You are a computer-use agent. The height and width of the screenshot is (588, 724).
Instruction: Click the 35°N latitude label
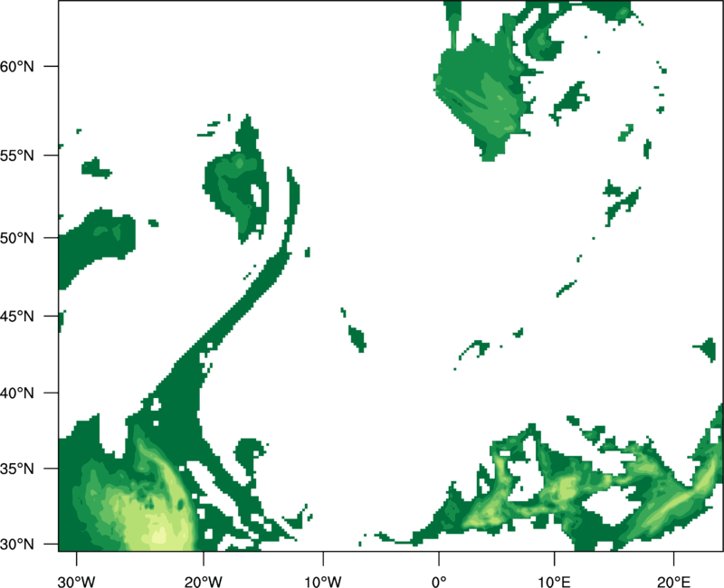(x=17, y=469)
